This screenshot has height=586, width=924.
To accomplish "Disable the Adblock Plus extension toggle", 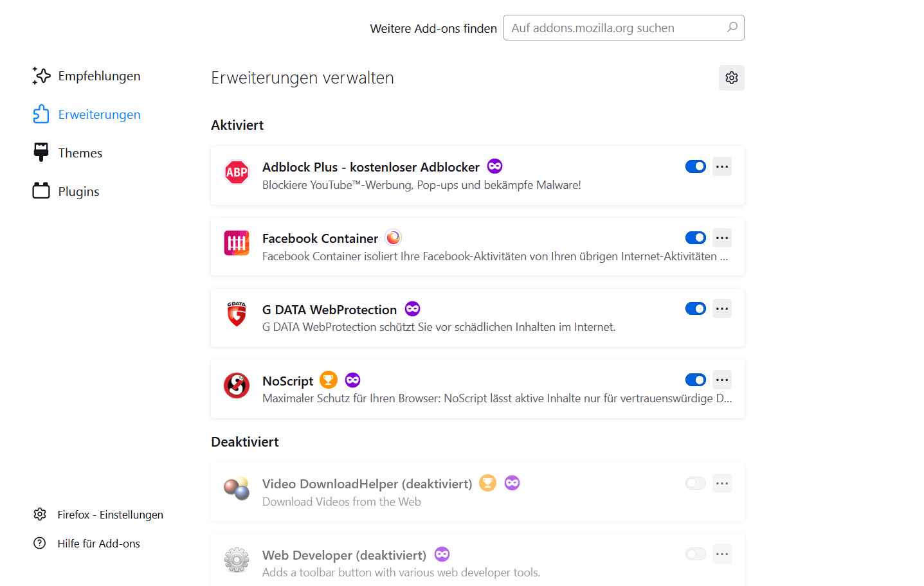I will click(695, 166).
